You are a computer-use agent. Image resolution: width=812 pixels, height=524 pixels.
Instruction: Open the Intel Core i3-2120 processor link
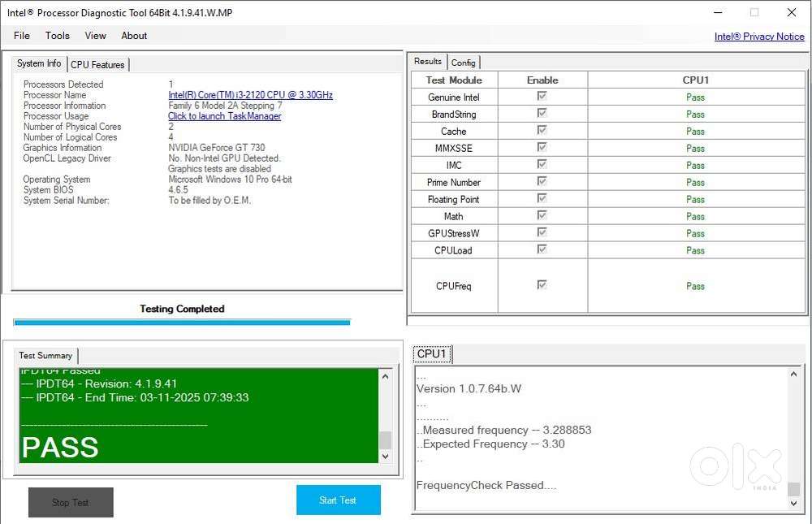coord(250,94)
